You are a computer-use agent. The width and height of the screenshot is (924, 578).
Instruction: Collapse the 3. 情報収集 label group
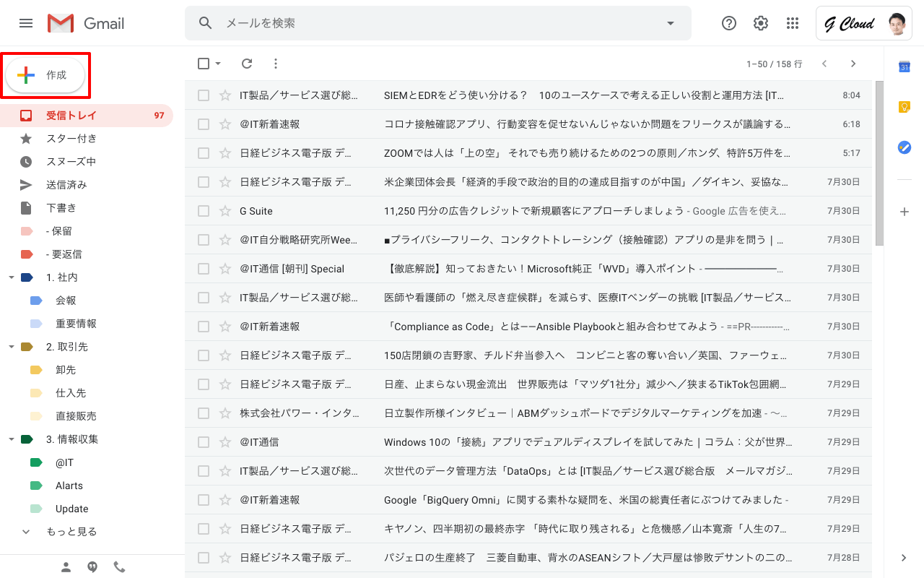click(11, 439)
